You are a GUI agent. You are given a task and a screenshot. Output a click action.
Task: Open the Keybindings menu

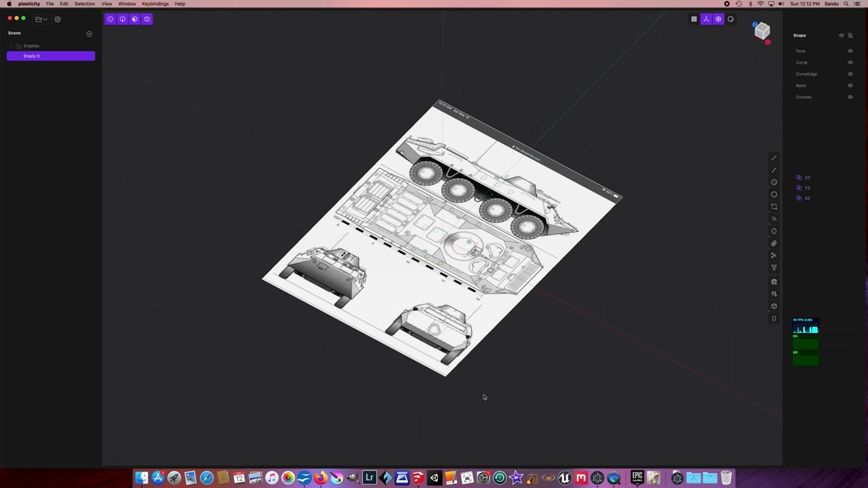pyautogui.click(x=155, y=4)
